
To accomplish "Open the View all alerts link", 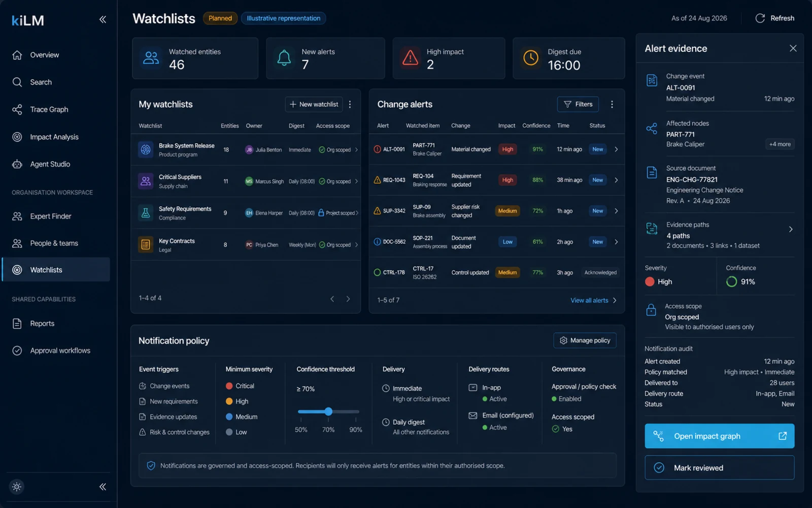I will click(593, 300).
